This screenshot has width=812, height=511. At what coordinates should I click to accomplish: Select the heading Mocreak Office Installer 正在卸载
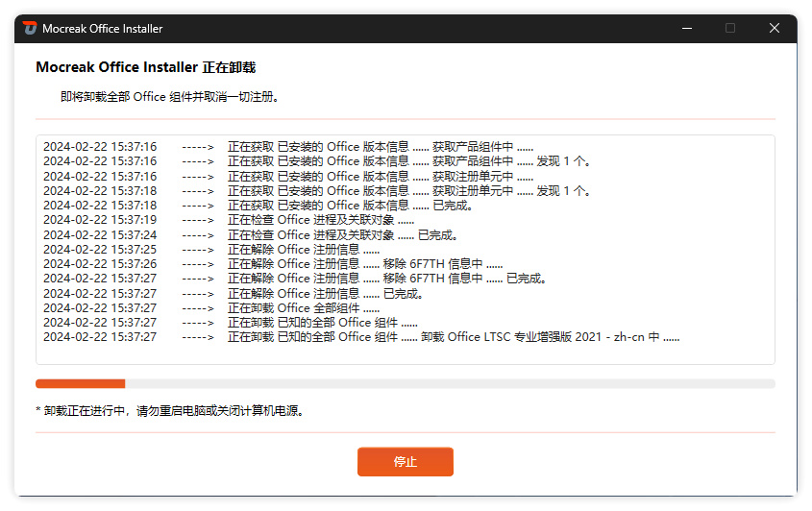click(145, 67)
